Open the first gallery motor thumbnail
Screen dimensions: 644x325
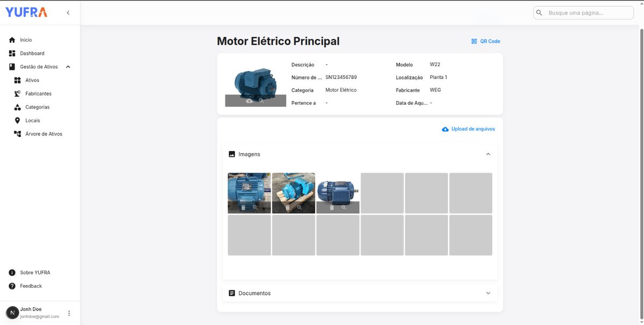coord(249,193)
